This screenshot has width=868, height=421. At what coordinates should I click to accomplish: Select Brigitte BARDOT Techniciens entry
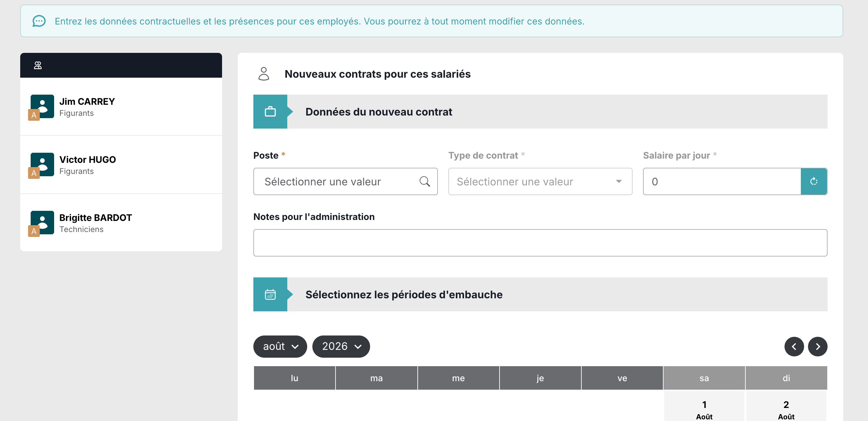click(x=121, y=223)
